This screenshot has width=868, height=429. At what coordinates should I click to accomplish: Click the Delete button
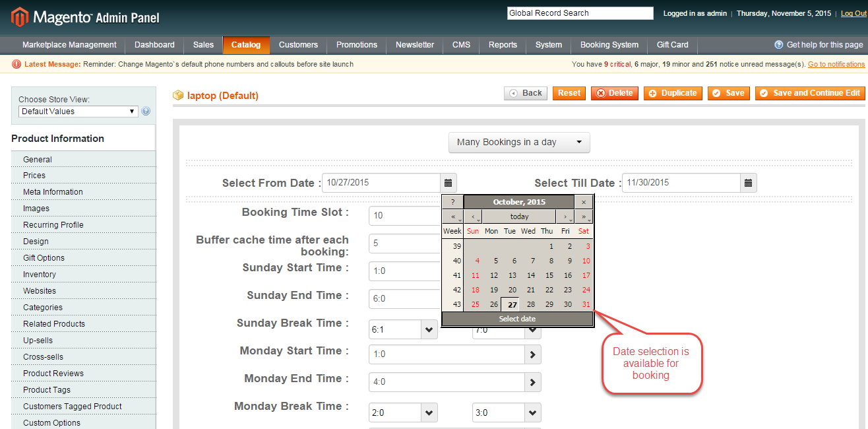pyautogui.click(x=615, y=93)
